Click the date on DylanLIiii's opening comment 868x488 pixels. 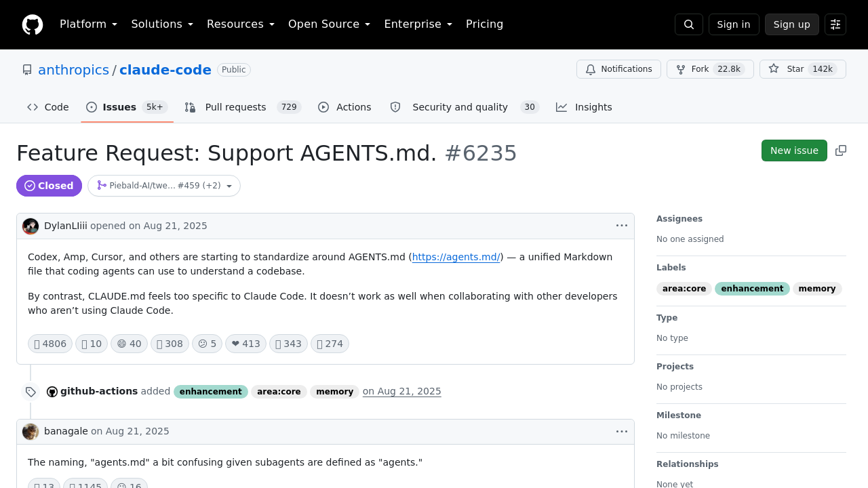click(168, 226)
